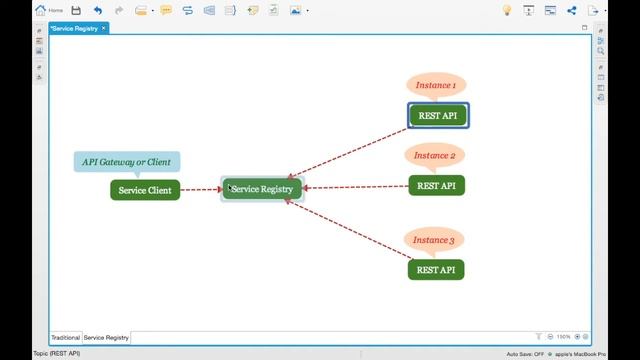Open the two-pane panel icon on right sidebar
The height and width of the screenshot is (360, 640).
pyautogui.click(x=600, y=87)
